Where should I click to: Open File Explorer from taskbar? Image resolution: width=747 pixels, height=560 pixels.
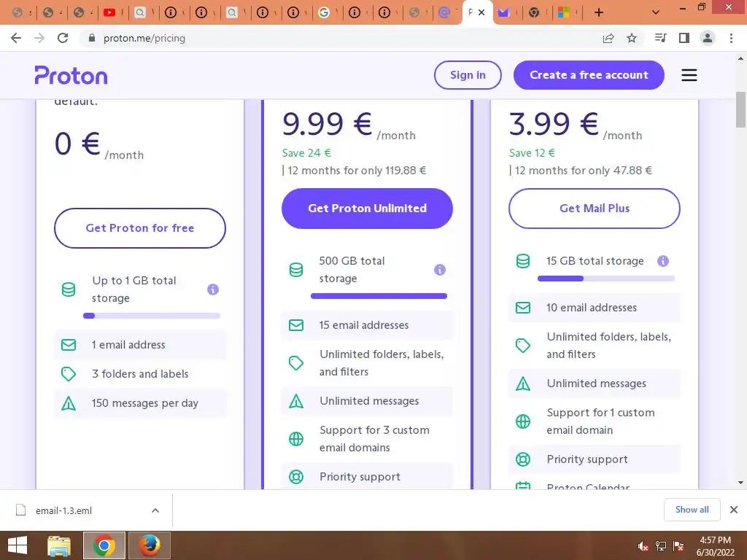(x=59, y=545)
